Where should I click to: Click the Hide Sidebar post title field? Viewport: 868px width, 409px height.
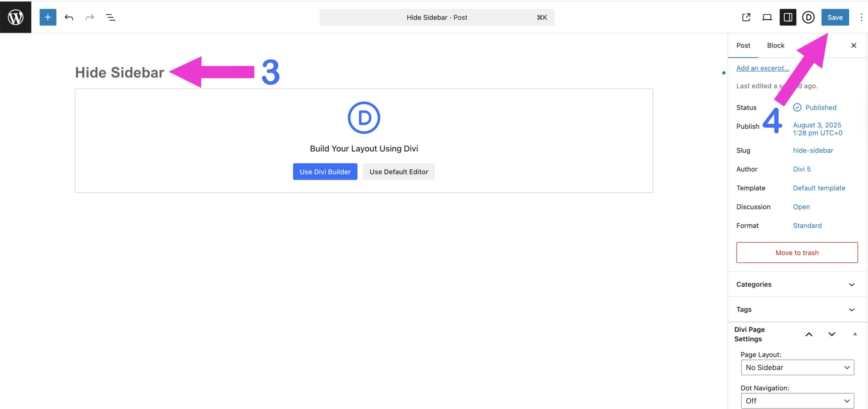click(x=120, y=72)
